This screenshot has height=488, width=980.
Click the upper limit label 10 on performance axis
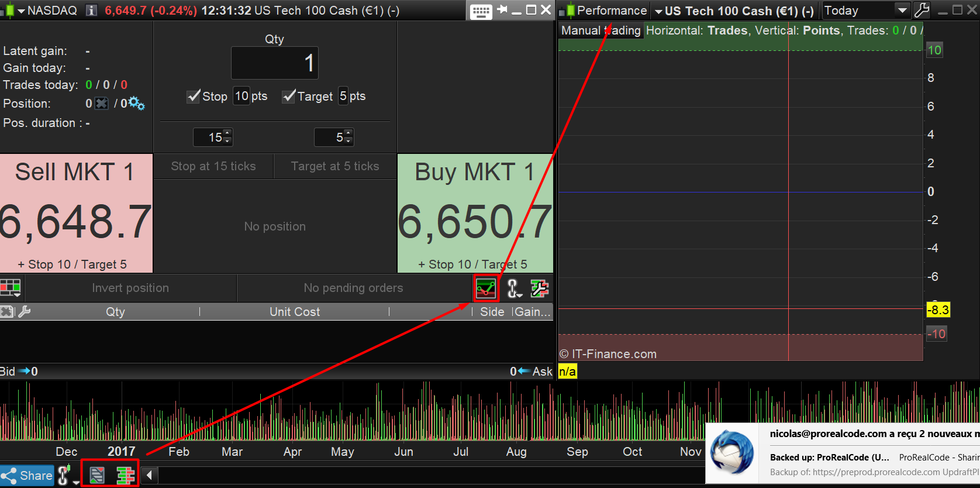click(934, 50)
